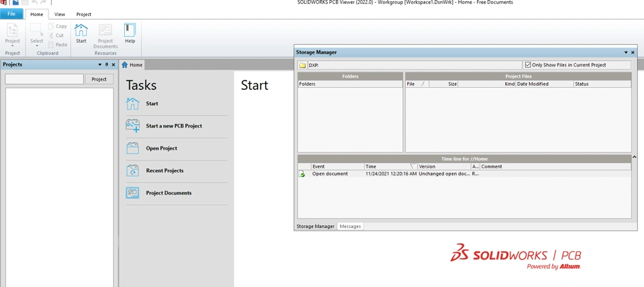
Task: Click the DXP path field
Action: coord(415,65)
